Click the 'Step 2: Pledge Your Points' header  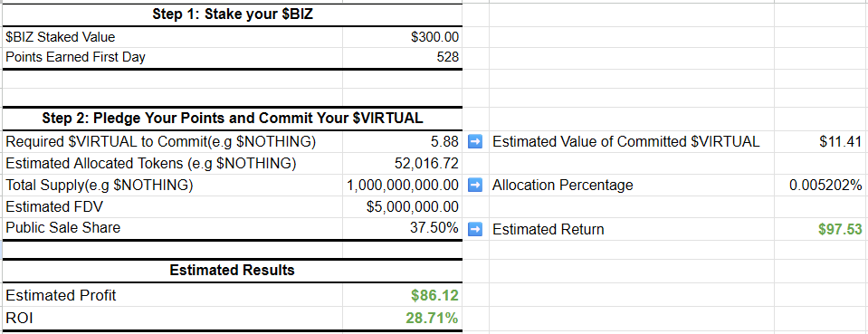233,118
